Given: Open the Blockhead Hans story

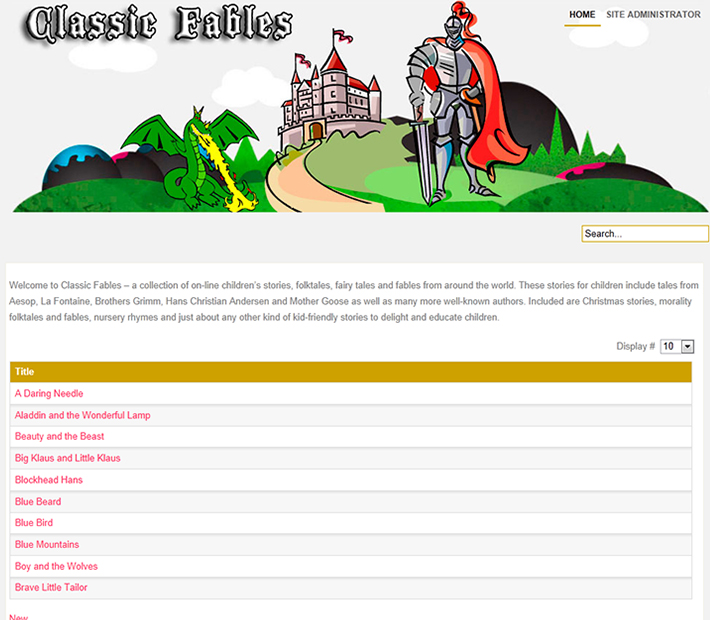Looking at the screenshot, I should point(49,480).
